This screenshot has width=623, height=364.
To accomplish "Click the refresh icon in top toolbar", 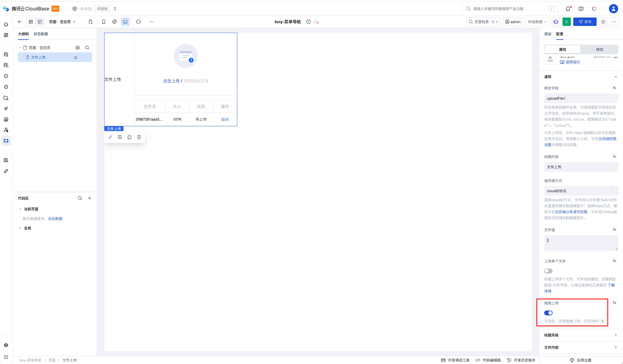I will 138,22.
